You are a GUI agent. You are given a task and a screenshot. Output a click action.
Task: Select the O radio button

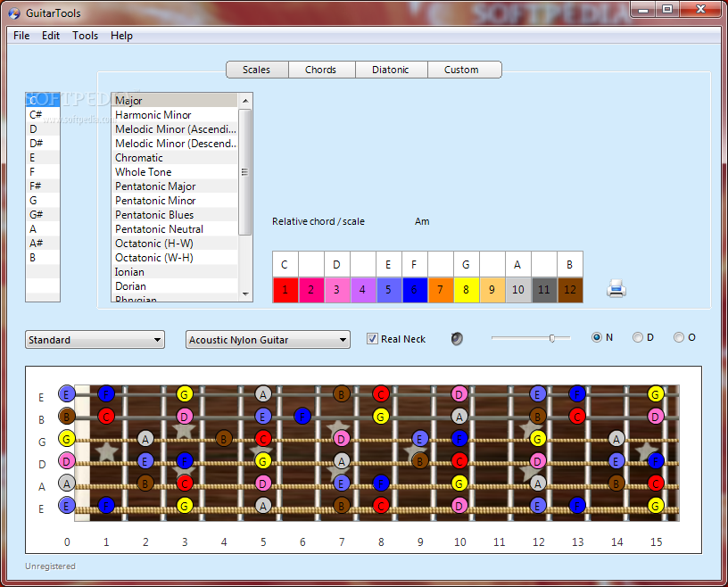pyautogui.click(x=679, y=337)
